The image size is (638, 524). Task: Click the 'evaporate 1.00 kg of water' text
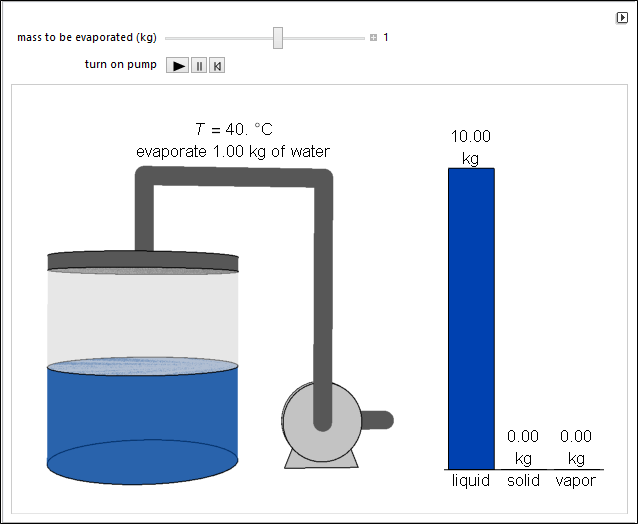[x=233, y=152]
